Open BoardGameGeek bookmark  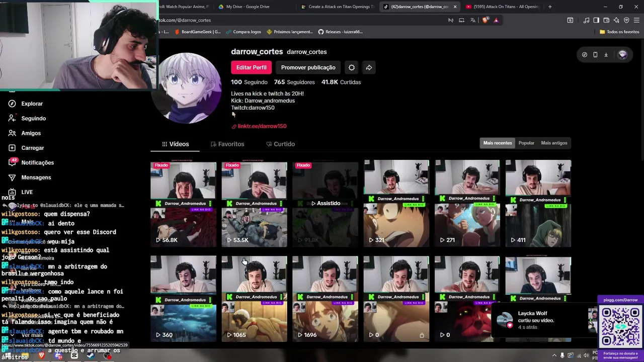tap(197, 32)
